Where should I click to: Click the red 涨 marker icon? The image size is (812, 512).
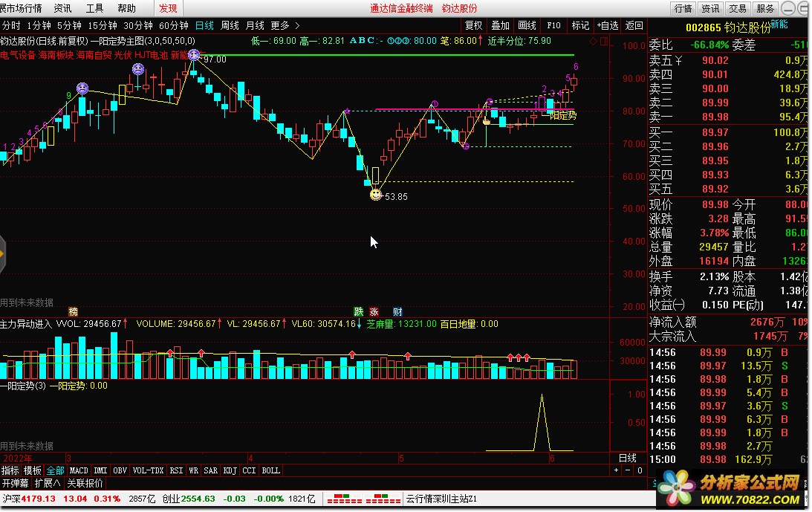click(x=374, y=311)
